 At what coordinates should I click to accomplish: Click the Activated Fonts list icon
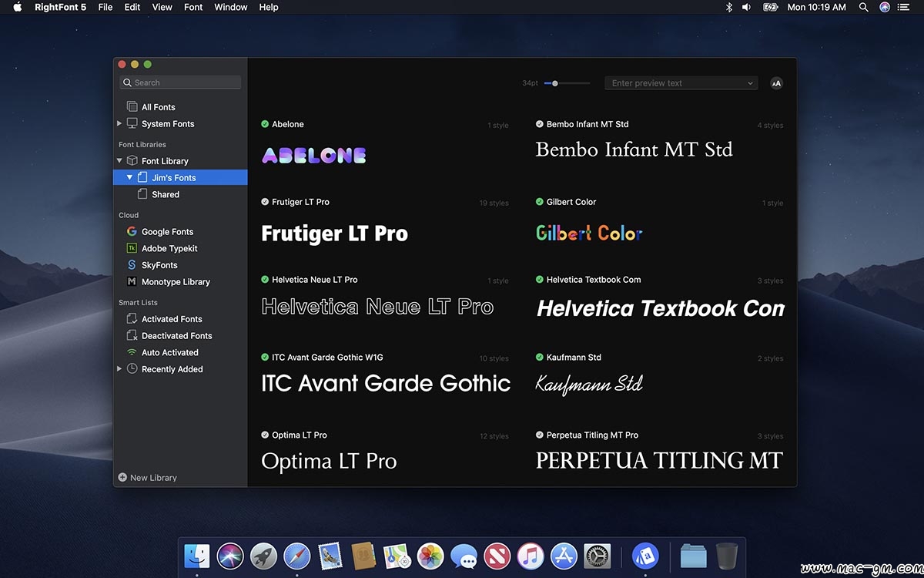[x=132, y=319]
